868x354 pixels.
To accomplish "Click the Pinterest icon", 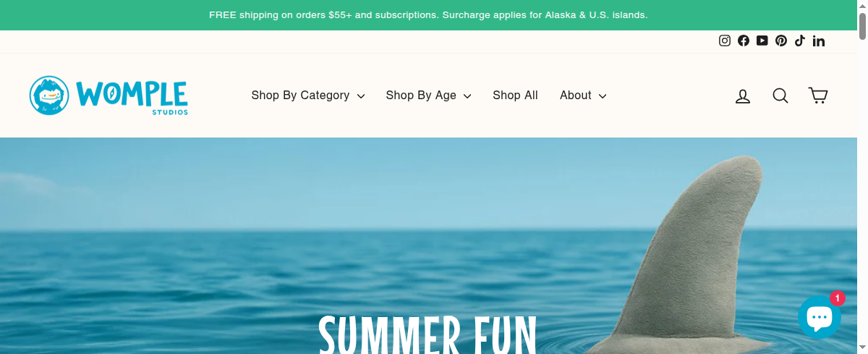I will click(781, 41).
